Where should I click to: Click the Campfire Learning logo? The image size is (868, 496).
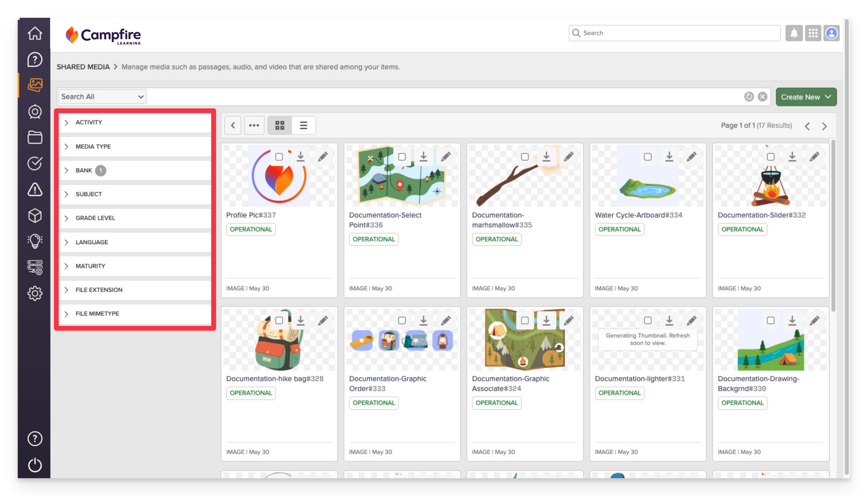tap(103, 35)
